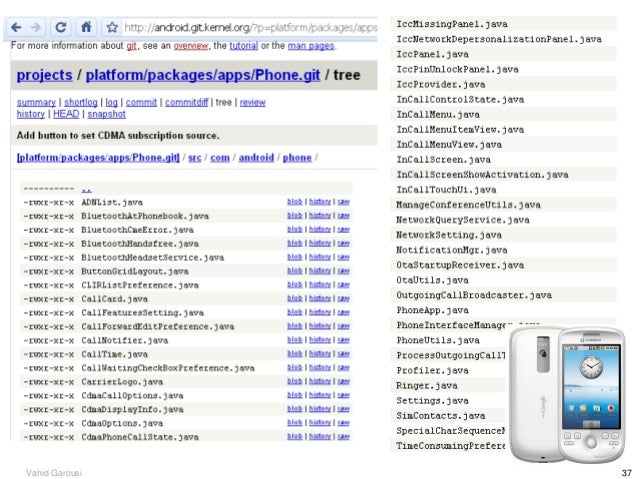Open blob link for CdmaDisplayInfo.java
Viewport: 638px width, 479px height.
(295, 409)
